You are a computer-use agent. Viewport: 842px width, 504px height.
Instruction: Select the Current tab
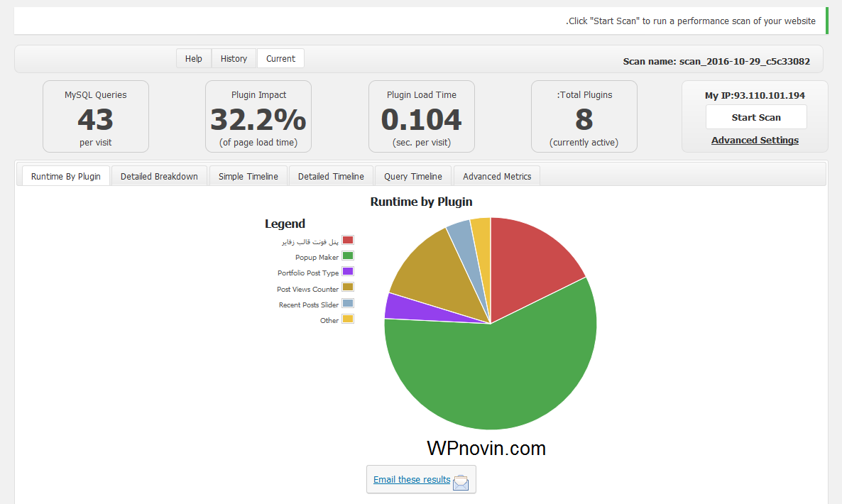coord(281,58)
